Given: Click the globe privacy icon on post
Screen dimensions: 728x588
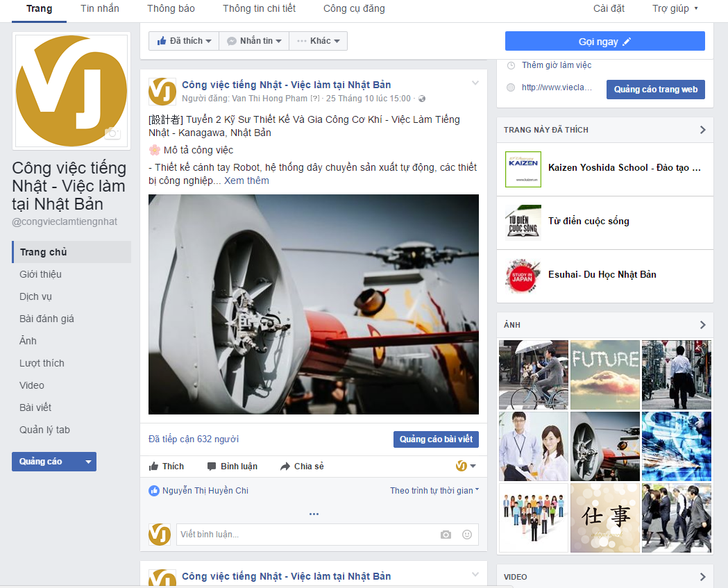Looking at the screenshot, I should click(x=422, y=99).
